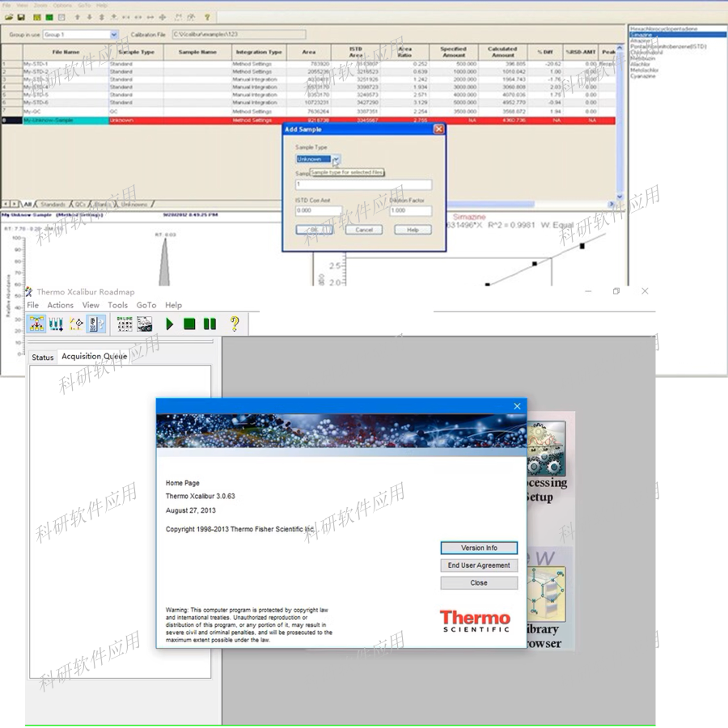
Task: Open the Library Browser icon on Roadmap
Action: 546,594
